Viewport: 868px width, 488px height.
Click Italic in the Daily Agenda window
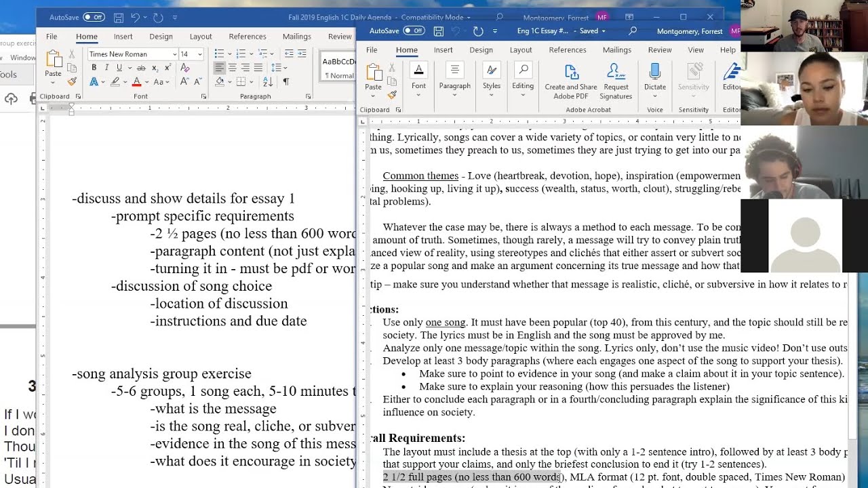[x=106, y=68]
